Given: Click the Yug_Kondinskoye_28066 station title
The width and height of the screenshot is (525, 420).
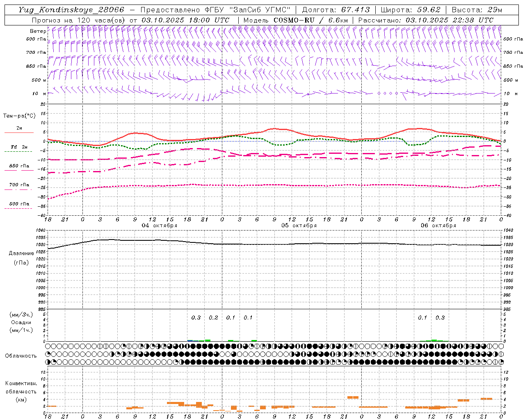Looking at the screenshot, I should click(71, 10).
